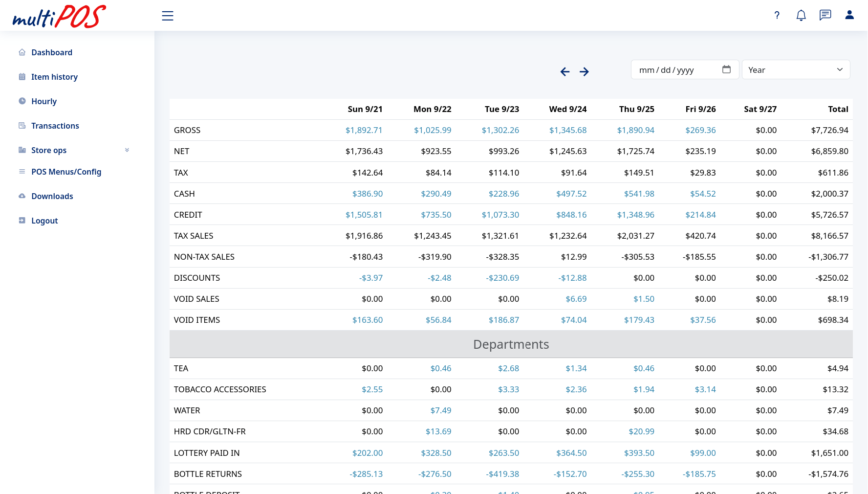Screen dimensions: 868x494
Task: Go to previous week with left arrow
Action: [565, 72]
